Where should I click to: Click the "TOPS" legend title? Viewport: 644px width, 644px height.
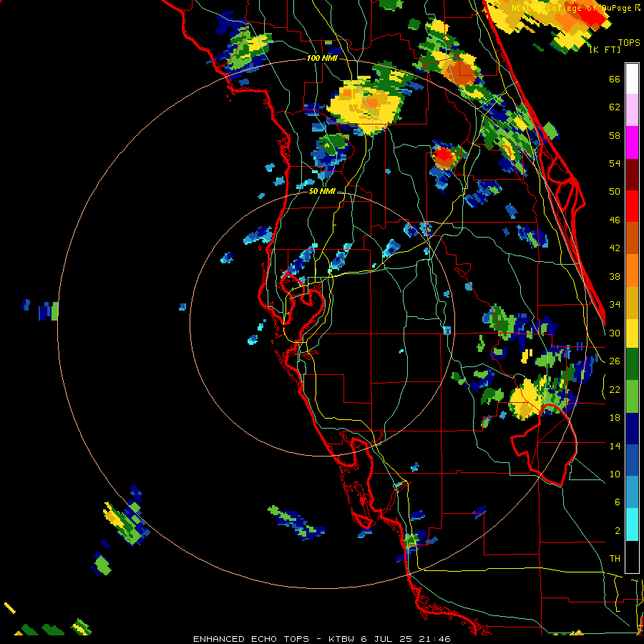[629, 43]
